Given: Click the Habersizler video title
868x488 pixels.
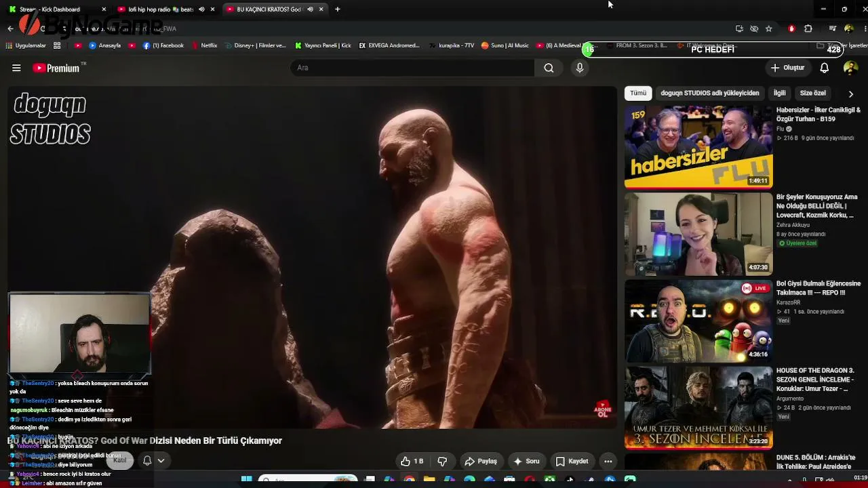Looking at the screenshot, I should pos(818,115).
